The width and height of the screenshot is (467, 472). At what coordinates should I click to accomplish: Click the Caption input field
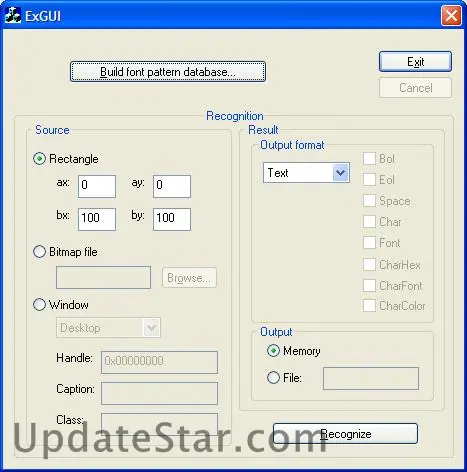click(x=159, y=394)
